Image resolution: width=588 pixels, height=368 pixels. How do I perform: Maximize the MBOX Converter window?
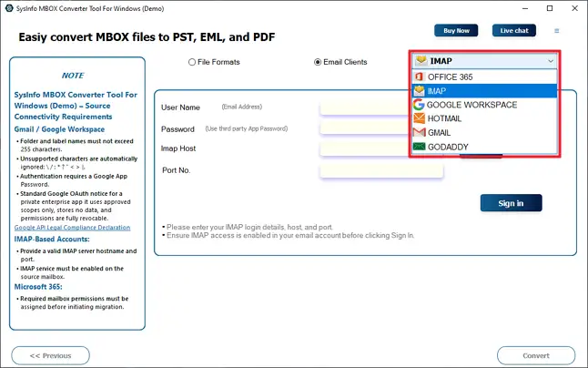(x=550, y=8)
